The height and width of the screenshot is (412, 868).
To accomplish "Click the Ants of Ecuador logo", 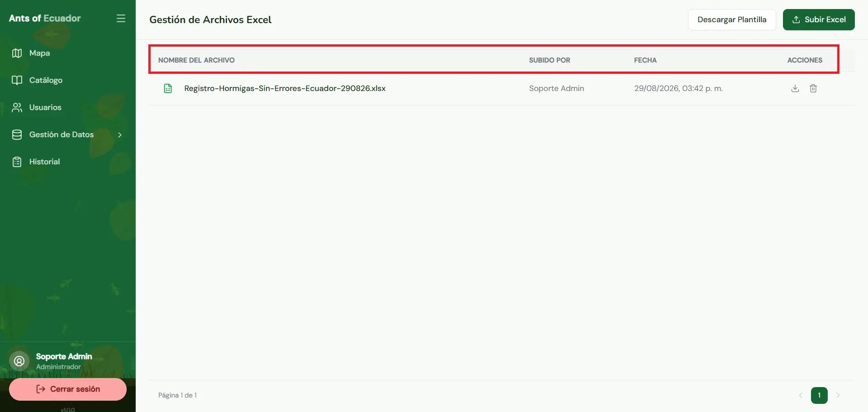I will (45, 18).
